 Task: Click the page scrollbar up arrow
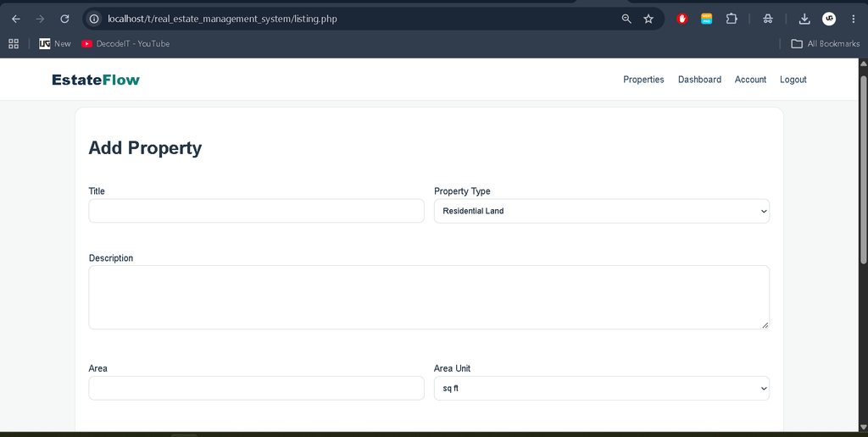pyautogui.click(x=863, y=64)
